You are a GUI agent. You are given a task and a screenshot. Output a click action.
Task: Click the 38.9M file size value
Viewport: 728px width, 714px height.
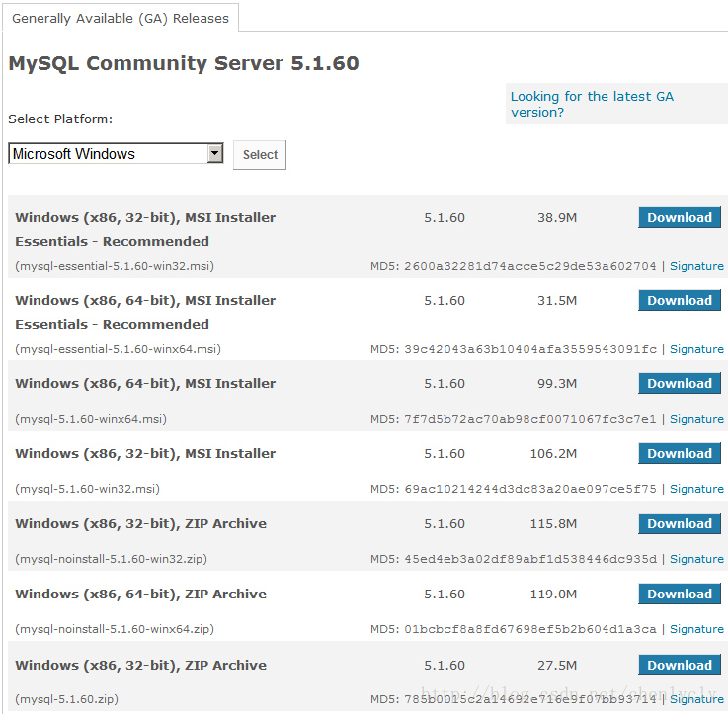(x=557, y=217)
